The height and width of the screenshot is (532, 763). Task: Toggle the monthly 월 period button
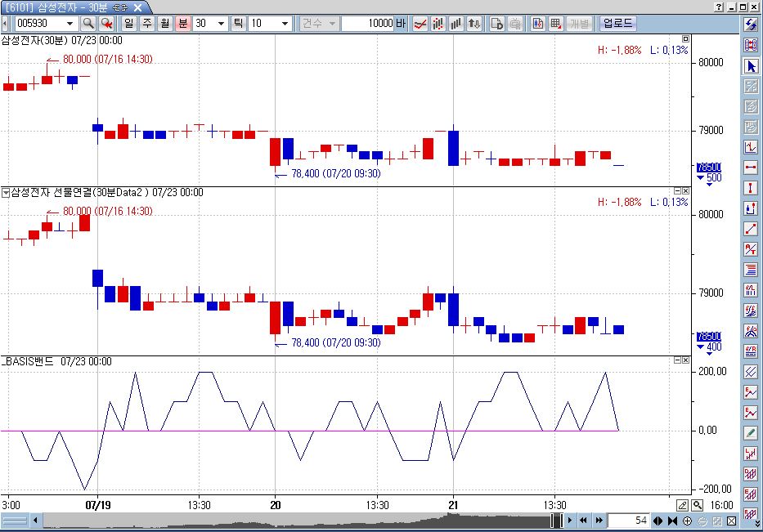pyautogui.click(x=164, y=24)
